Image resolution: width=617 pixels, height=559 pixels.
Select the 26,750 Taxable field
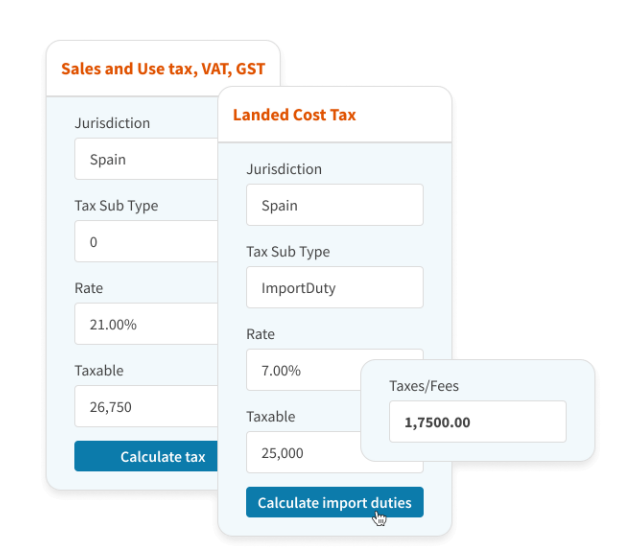(146, 407)
